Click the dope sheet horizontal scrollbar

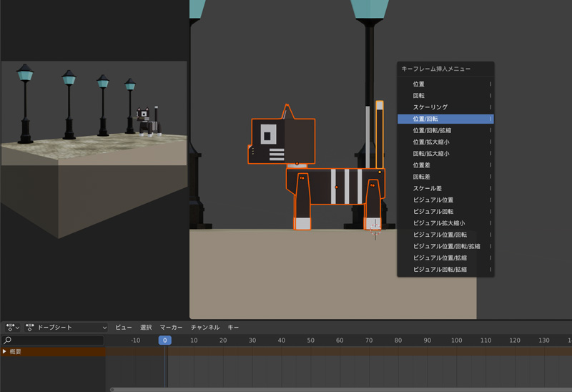[336, 389]
